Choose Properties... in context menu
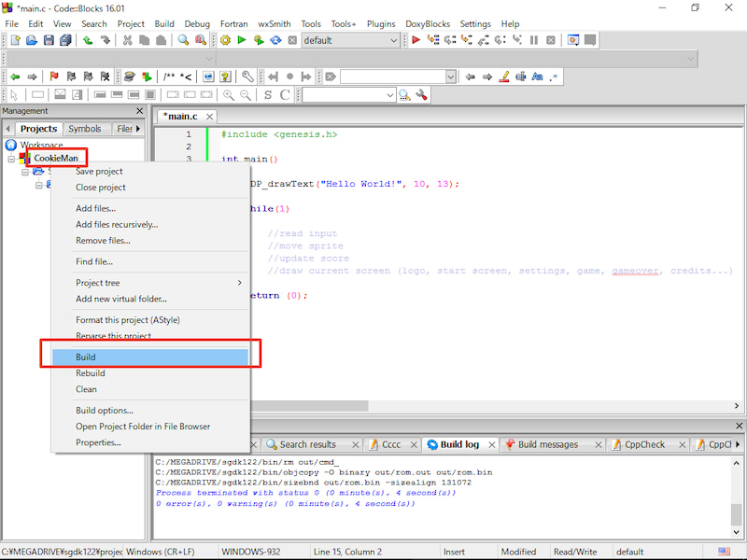747x560 pixels. pos(150,442)
